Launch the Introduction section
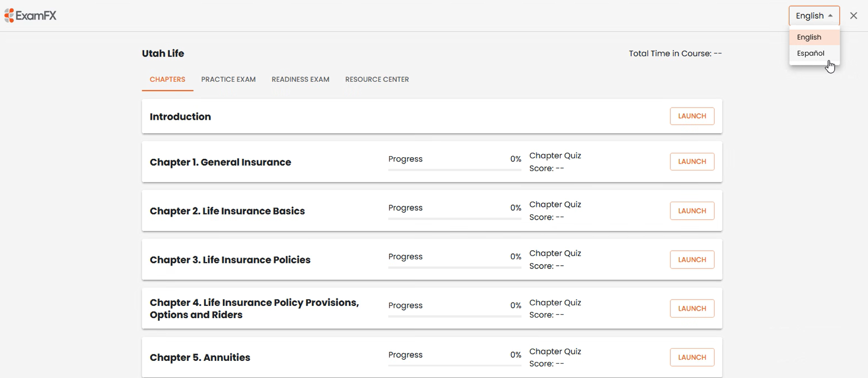This screenshot has height=378, width=868. (x=692, y=116)
